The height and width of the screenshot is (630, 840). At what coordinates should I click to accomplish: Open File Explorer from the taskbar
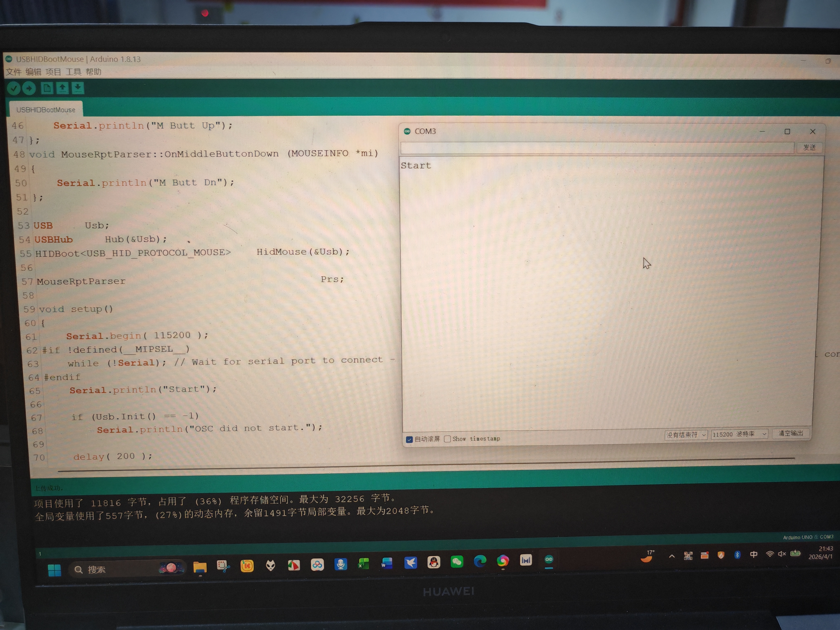tap(200, 567)
